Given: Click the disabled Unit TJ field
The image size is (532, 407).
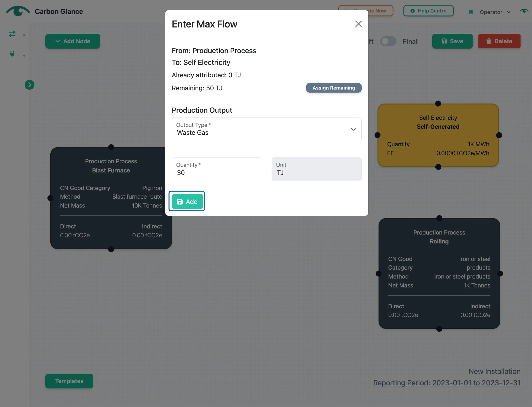Looking at the screenshot, I should (x=316, y=169).
